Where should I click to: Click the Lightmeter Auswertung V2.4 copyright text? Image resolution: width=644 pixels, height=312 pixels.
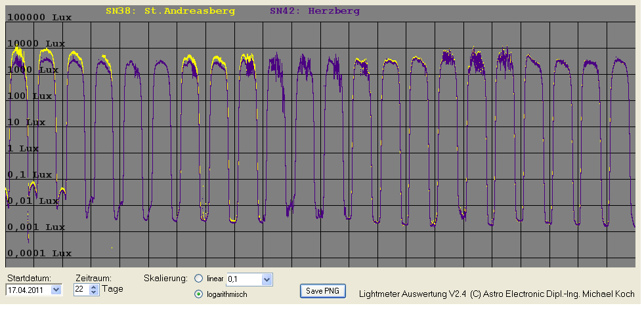[497, 294]
